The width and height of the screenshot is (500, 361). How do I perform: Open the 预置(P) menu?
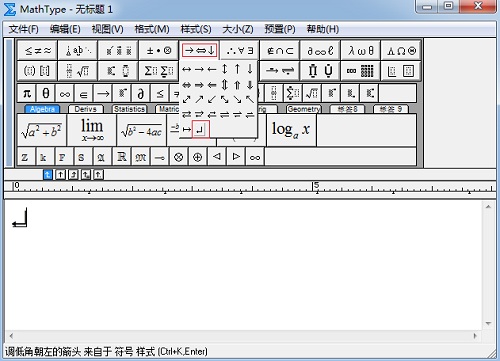click(280, 29)
